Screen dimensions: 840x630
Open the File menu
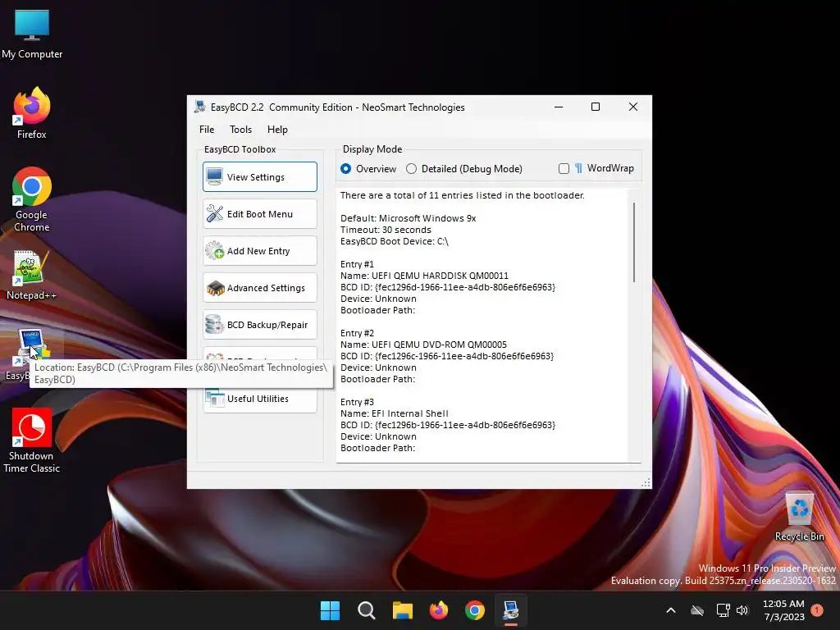click(207, 129)
